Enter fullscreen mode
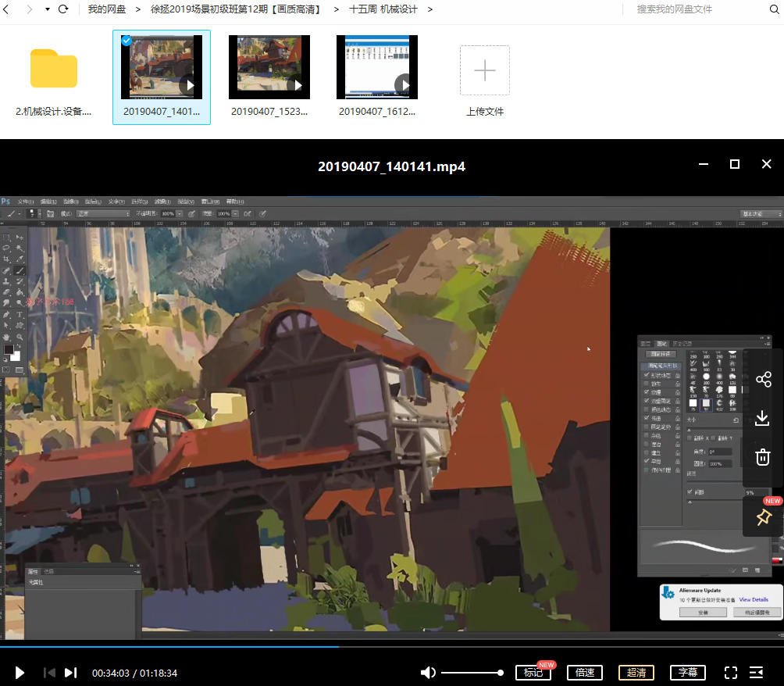 [x=730, y=673]
